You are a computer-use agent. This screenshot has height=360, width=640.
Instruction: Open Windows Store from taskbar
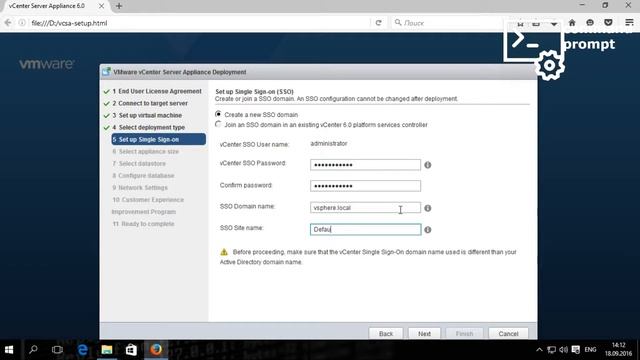click(131, 350)
